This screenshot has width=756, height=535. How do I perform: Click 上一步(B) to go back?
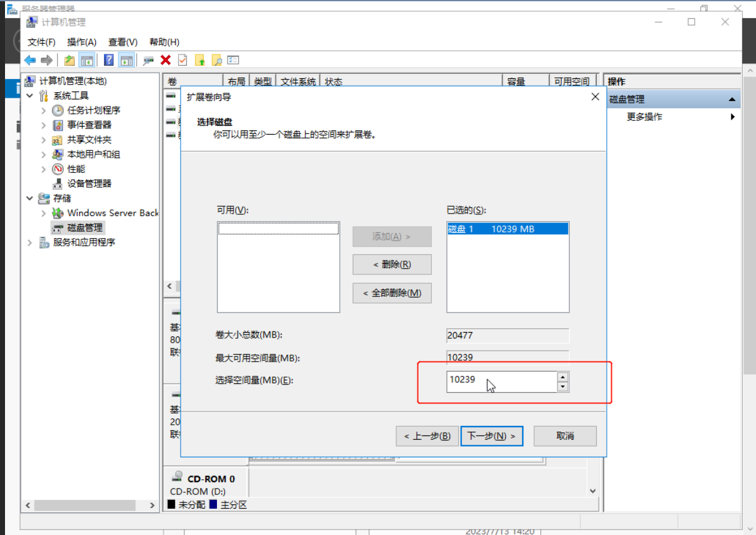[427, 436]
